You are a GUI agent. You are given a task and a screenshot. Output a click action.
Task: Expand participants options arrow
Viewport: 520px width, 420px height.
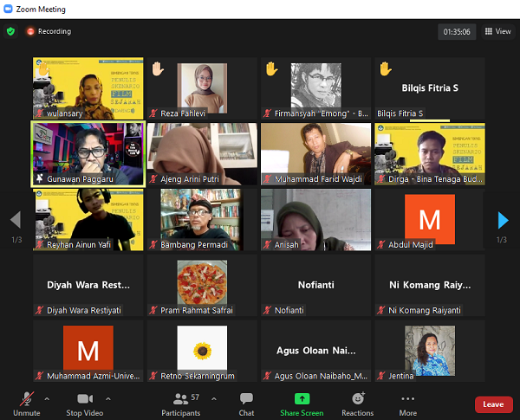(x=214, y=399)
